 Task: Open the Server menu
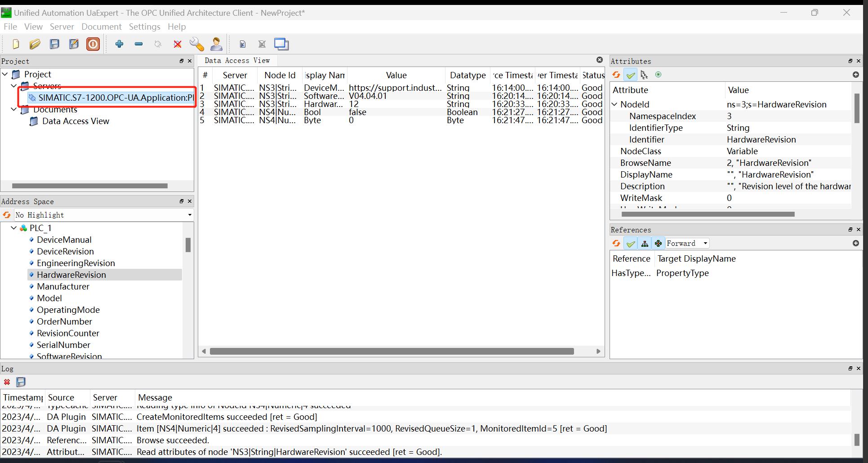coord(62,27)
